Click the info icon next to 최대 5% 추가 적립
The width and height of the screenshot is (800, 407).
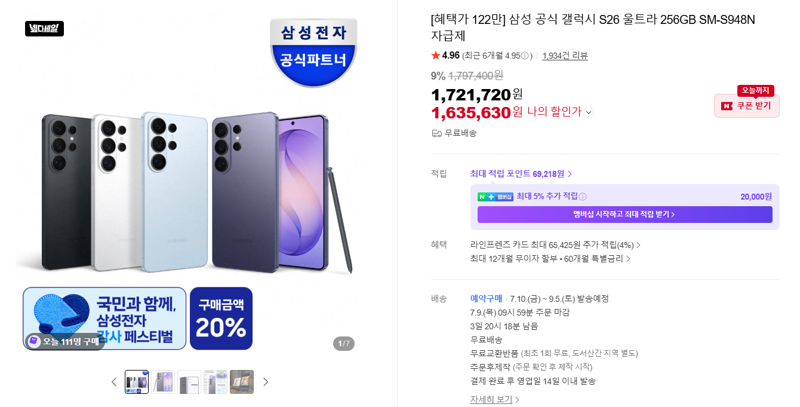pyautogui.click(x=583, y=197)
